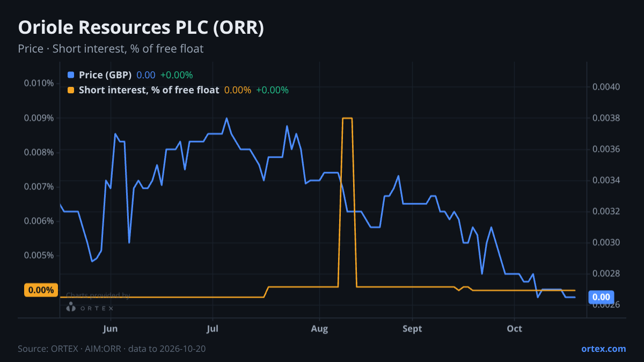Click the 0.0038 right axis label
Image resolution: width=644 pixels, height=362 pixels.
606,118
